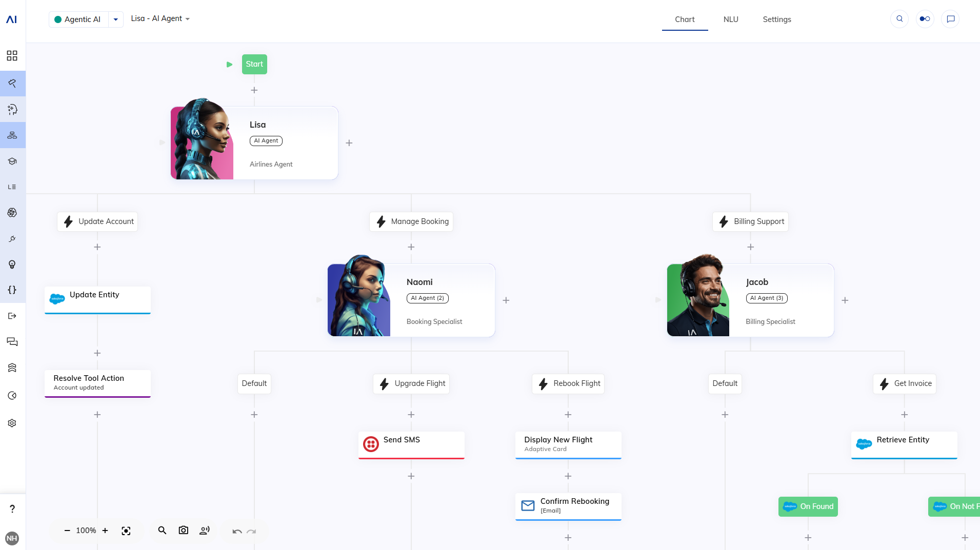The height and width of the screenshot is (550, 980).
Task: Open the knowledge store icon in sidebar
Action: (12, 161)
